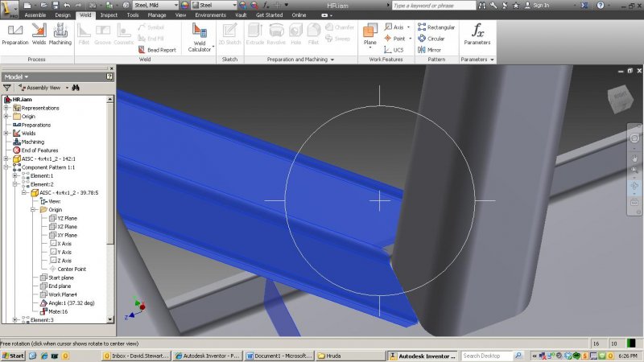
Task: Expand the AISC - 4x4x1_2 - 142:1 node
Action: coord(6,158)
